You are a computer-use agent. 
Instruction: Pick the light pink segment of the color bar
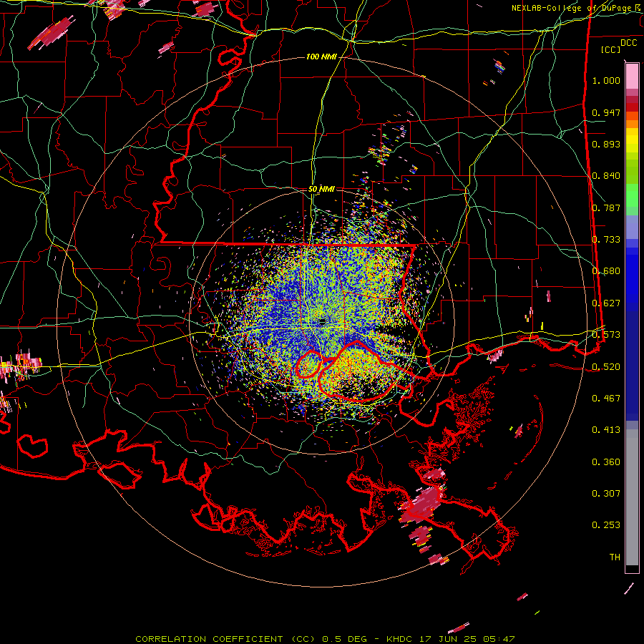(632, 76)
